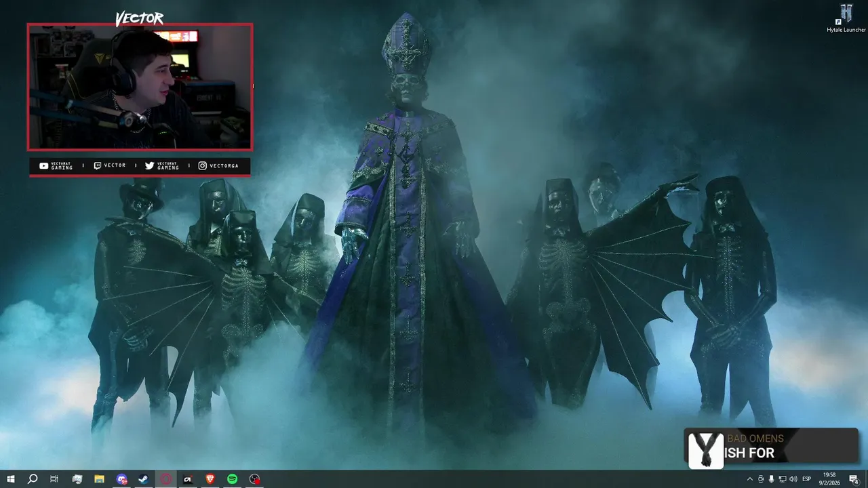Switch to Opera GX browser in taskbar
The height and width of the screenshot is (488, 868).
point(166,479)
